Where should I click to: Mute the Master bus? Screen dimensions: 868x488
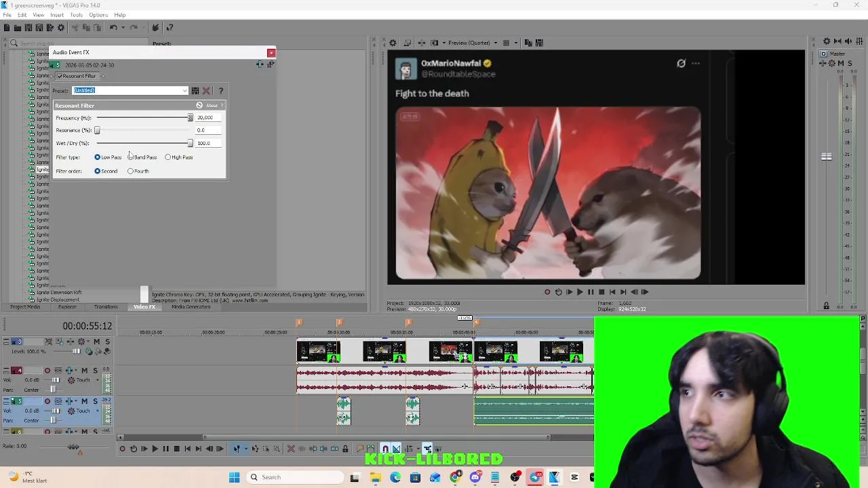tap(841, 63)
